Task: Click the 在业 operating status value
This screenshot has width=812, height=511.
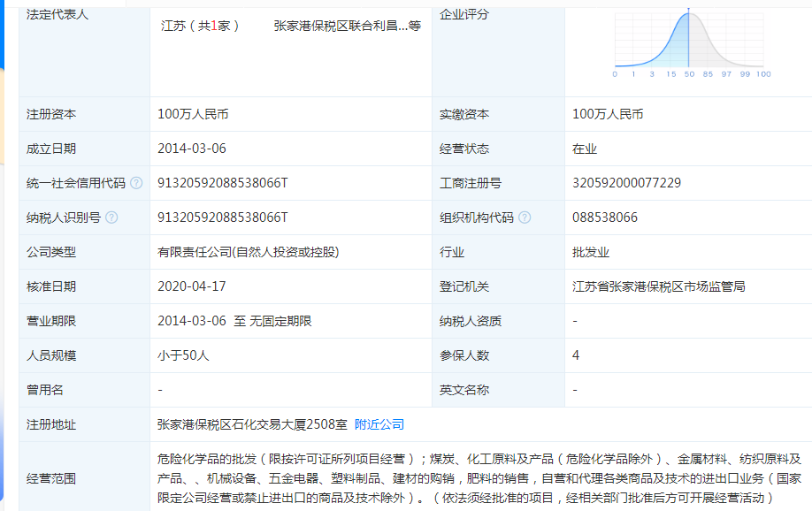Action: 585,149
